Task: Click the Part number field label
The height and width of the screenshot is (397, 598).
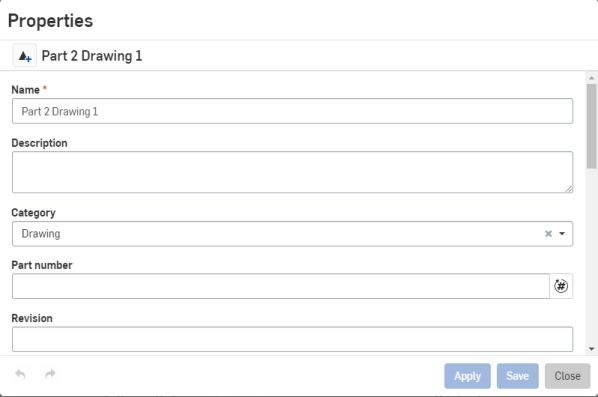Action: (42, 265)
